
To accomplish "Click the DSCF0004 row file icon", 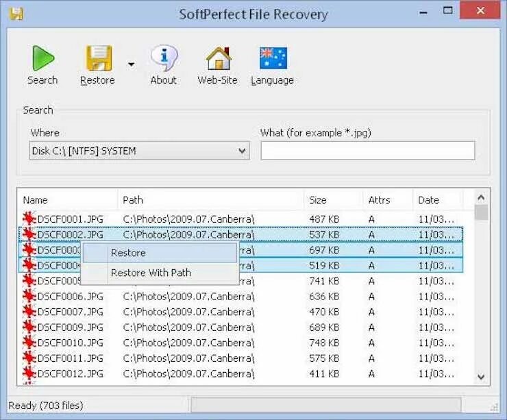I will tap(29, 265).
